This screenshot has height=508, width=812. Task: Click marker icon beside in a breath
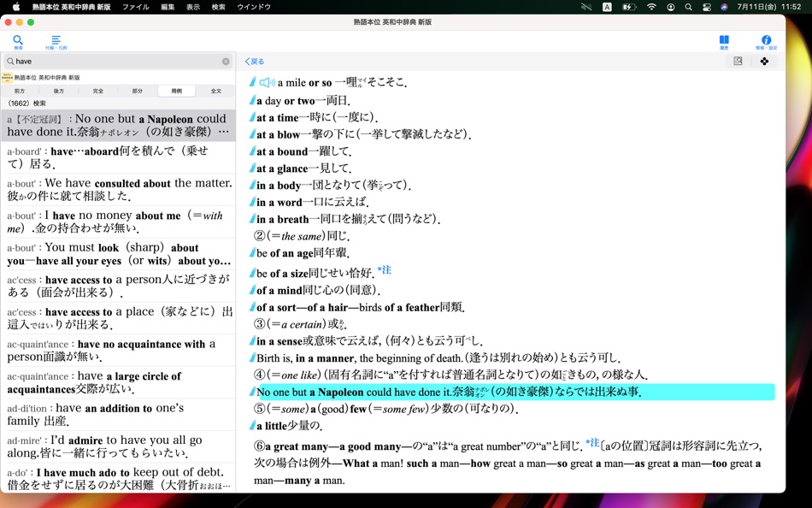tap(252, 219)
